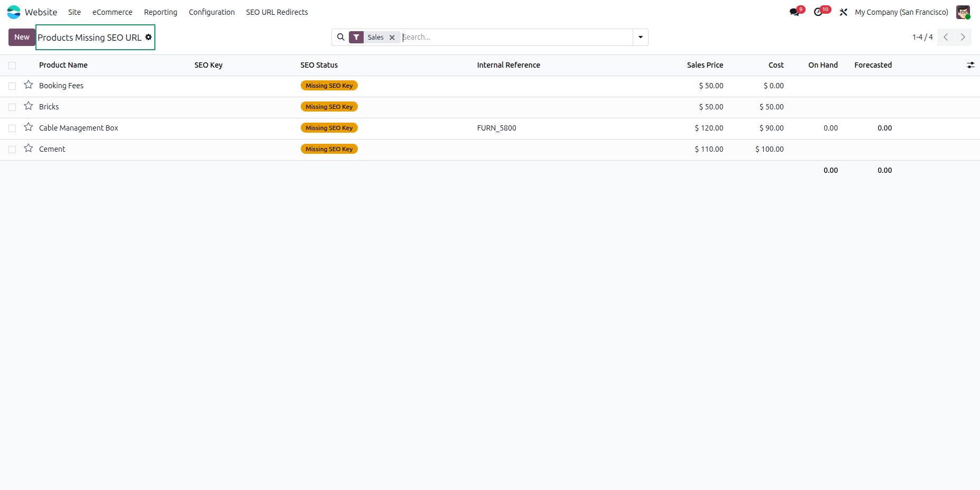Open the Reporting menu

coord(161,12)
